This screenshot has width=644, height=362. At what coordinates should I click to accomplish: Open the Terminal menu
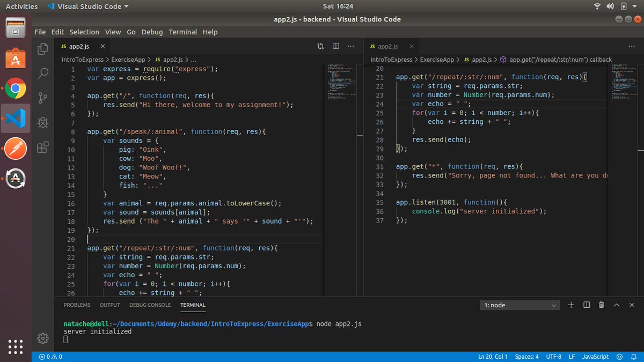[x=183, y=32]
